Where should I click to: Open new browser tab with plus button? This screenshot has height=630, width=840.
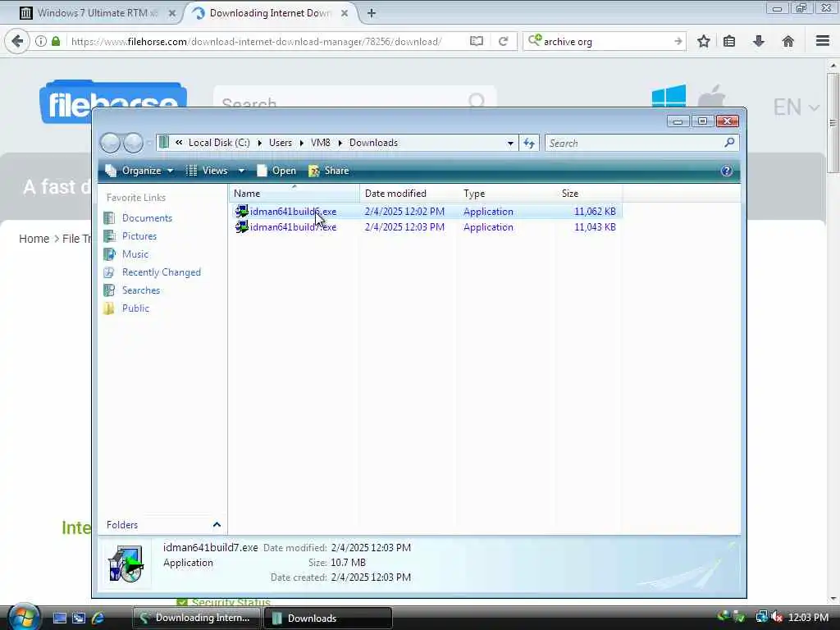click(x=372, y=13)
